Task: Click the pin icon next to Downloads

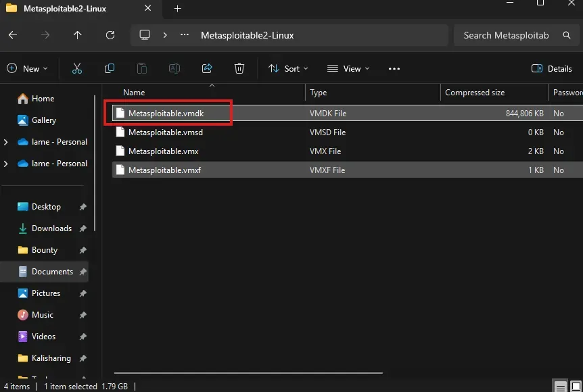Action: coord(83,228)
